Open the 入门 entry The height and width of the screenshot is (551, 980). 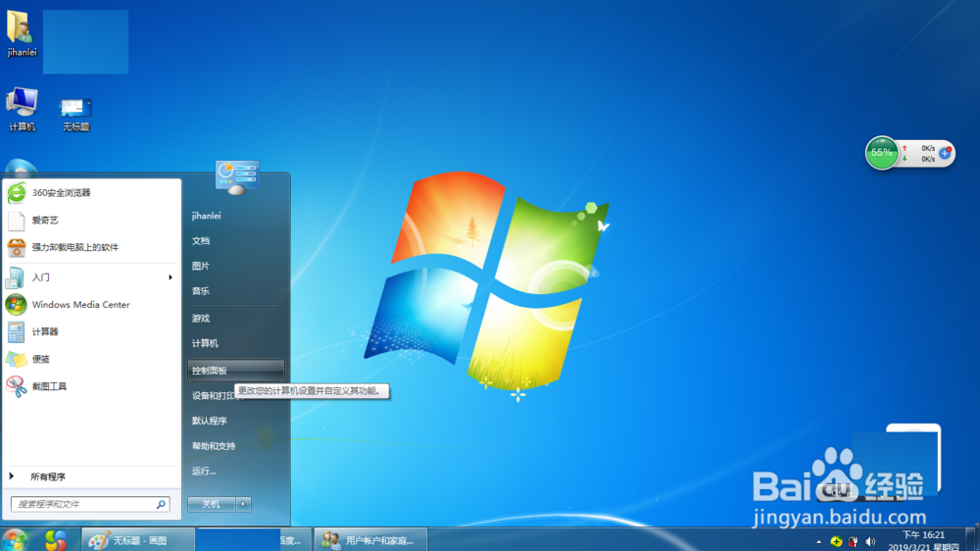92,277
